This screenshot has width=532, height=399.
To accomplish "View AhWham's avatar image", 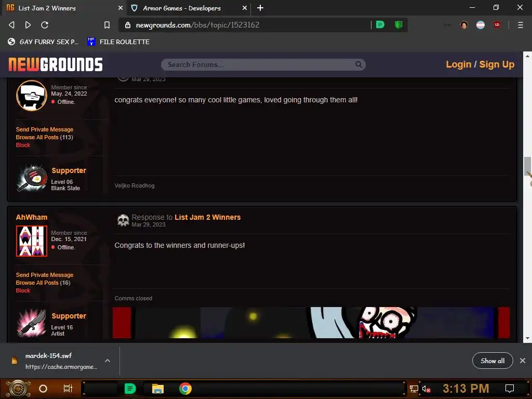I will pyautogui.click(x=32, y=241).
